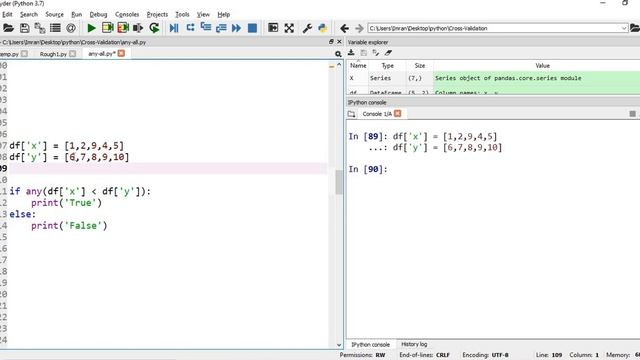Select the X Series variable row
Screen dimensions: 640x360
tap(493, 78)
